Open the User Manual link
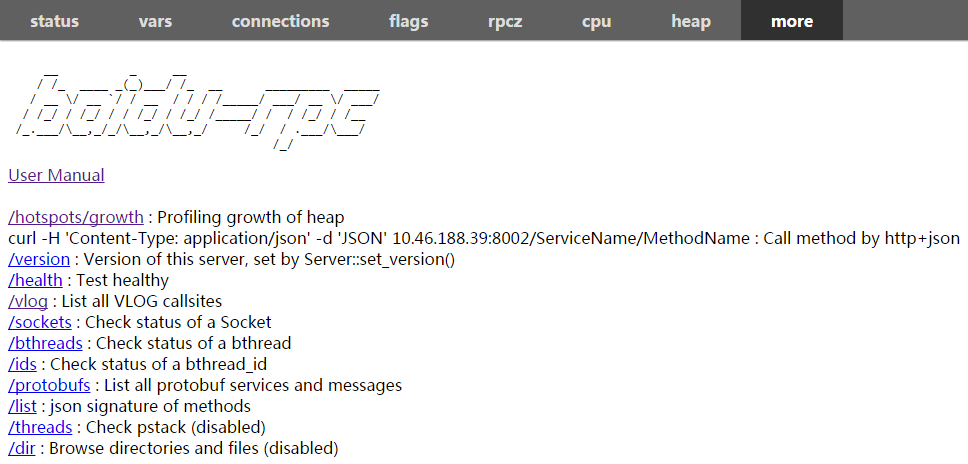The image size is (968, 464). 56,175
